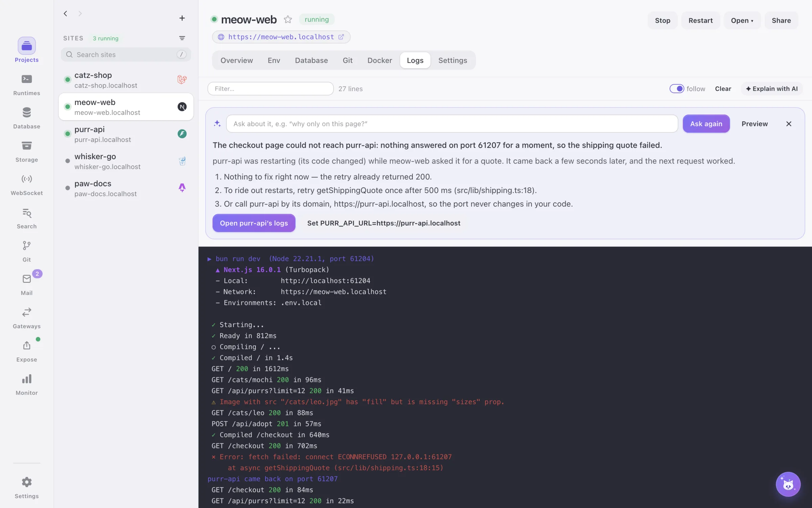This screenshot has height=508, width=812.
Task: Close the AI explanation panel
Action: (x=789, y=124)
